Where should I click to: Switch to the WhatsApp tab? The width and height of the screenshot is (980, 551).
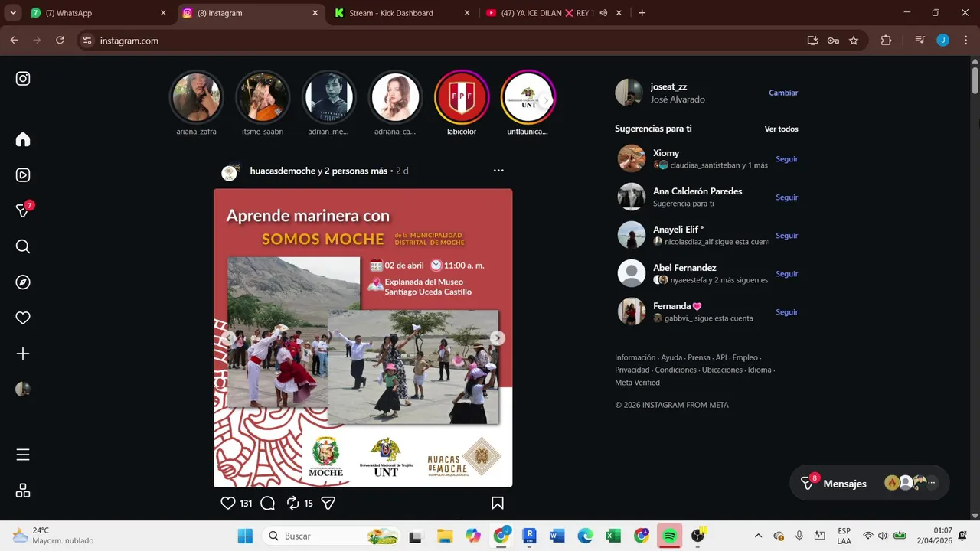(100, 13)
